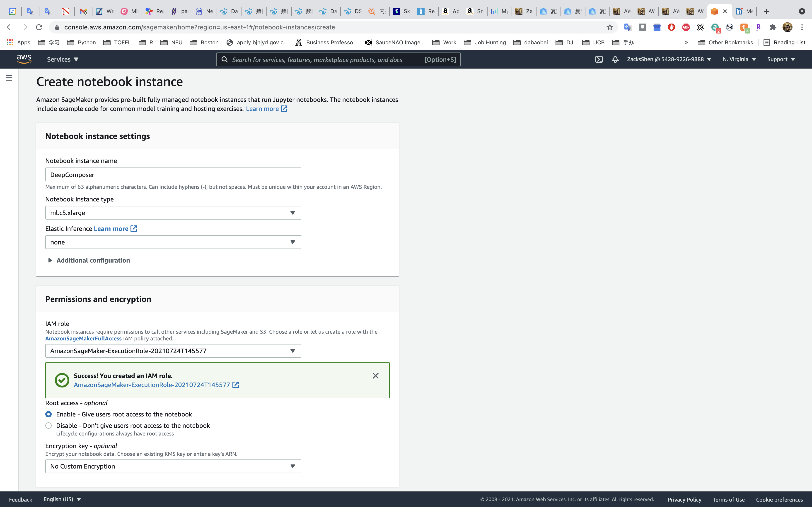The image size is (812, 507).
Task: Open the IAM role dropdown
Action: tap(173, 351)
